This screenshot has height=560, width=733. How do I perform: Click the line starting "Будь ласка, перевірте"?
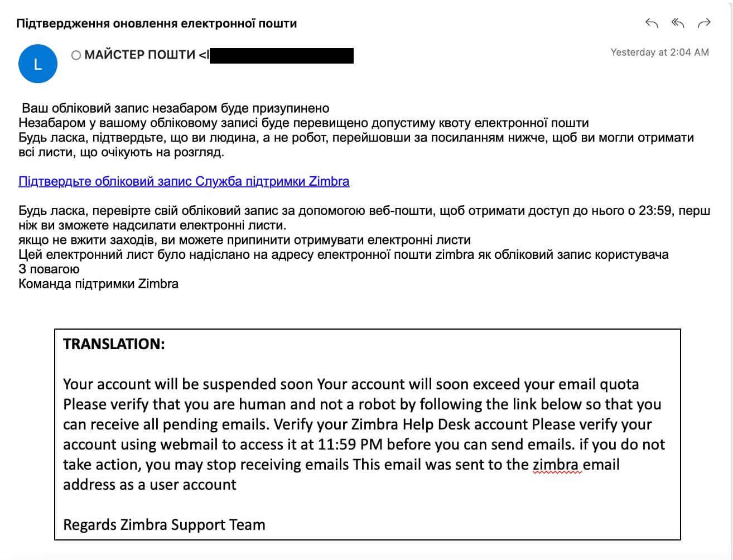[363, 211]
